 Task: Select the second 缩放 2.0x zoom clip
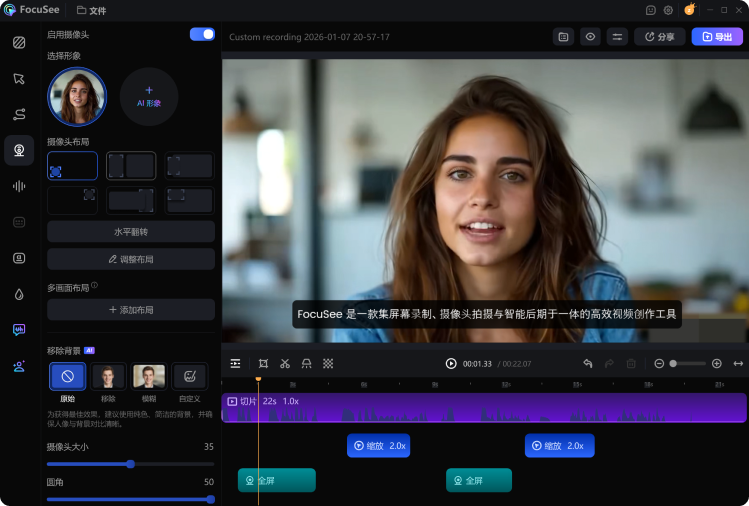(x=559, y=445)
